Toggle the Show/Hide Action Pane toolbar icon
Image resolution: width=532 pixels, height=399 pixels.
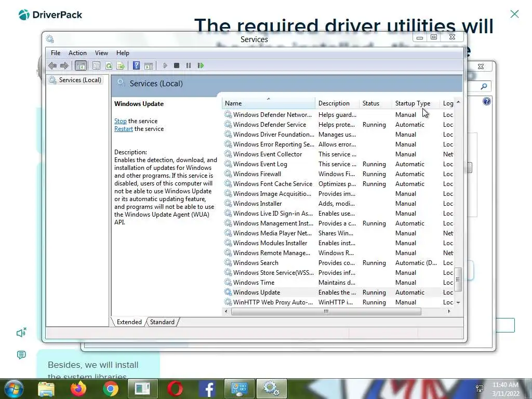[148, 66]
